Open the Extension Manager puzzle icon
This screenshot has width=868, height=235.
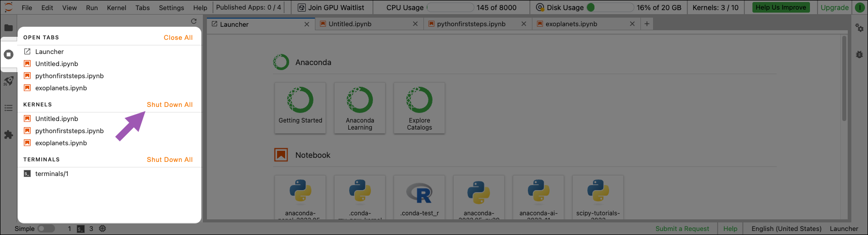click(x=9, y=135)
